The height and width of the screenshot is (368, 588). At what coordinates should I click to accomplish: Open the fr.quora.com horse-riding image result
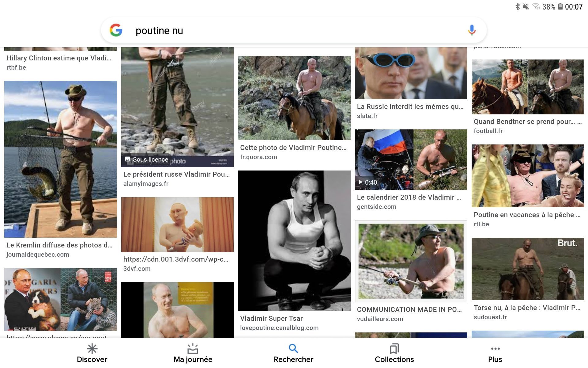[294, 98]
